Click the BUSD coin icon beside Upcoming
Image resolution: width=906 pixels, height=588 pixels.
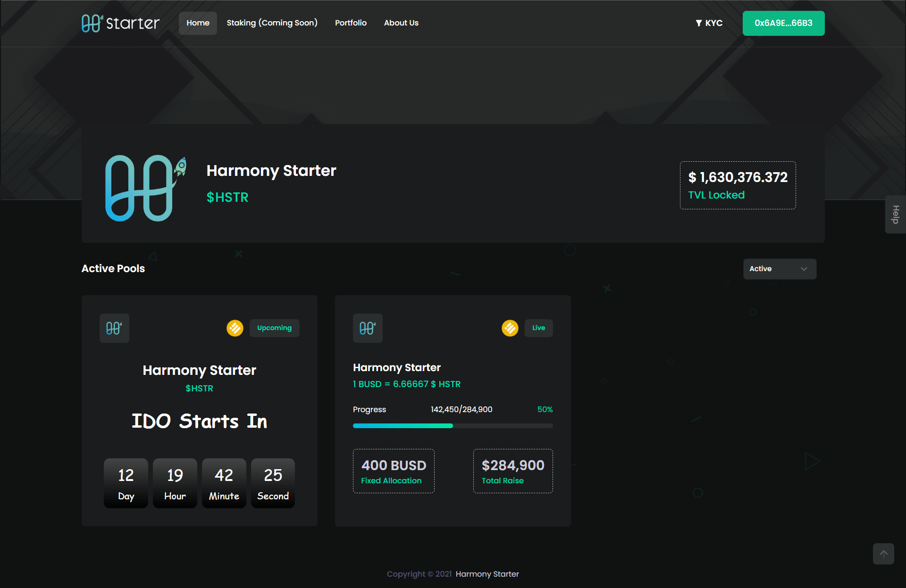click(x=235, y=328)
